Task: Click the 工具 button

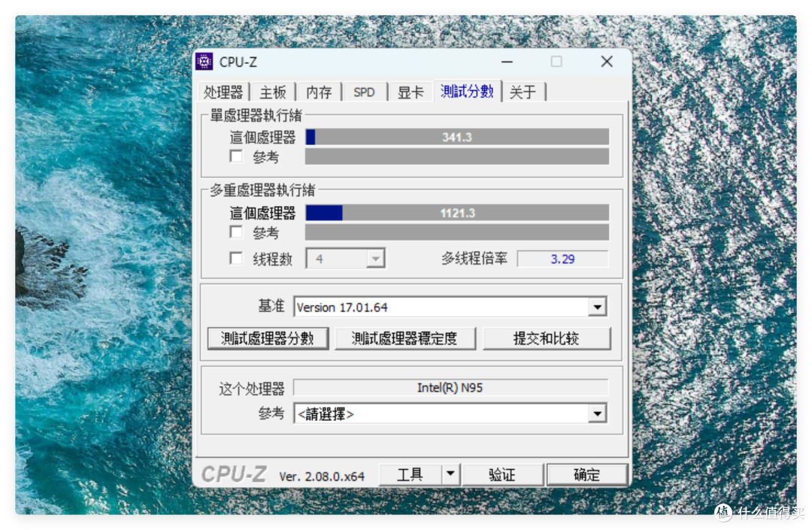Action: (x=411, y=474)
